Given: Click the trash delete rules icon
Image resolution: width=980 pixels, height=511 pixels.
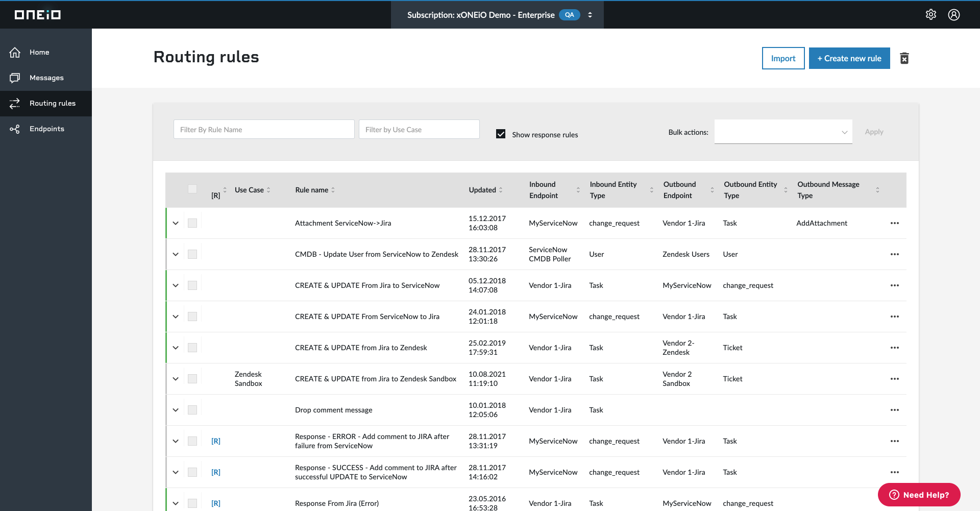Looking at the screenshot, I should [x=904, y=58].
